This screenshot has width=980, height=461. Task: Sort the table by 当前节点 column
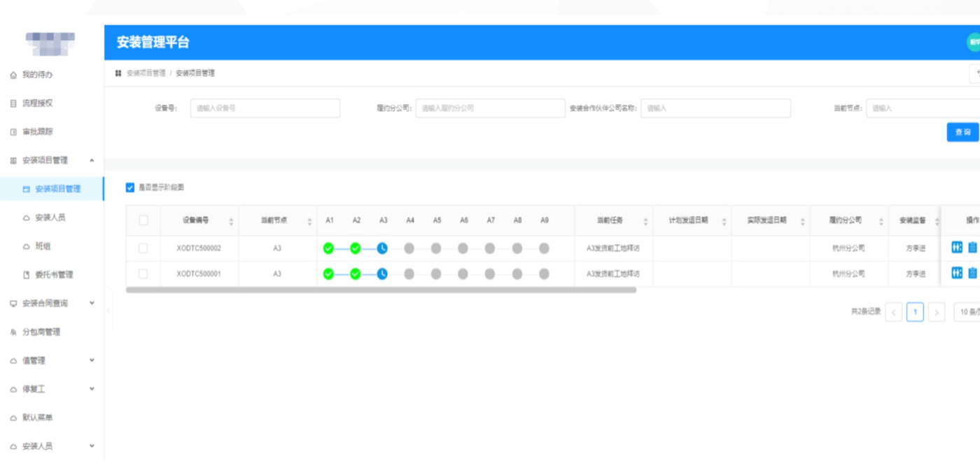(309, 221)
